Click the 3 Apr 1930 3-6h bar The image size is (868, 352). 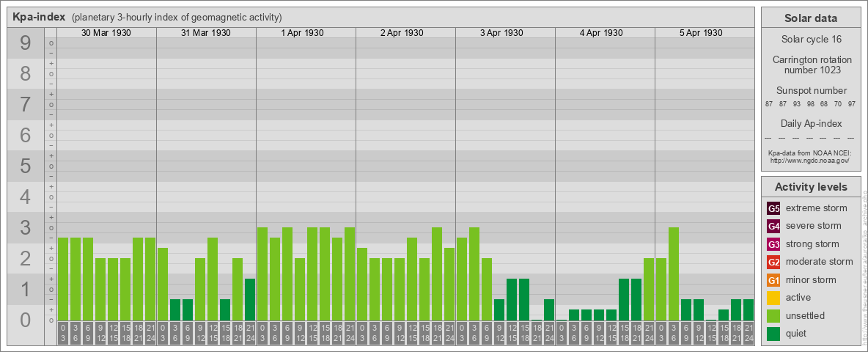(474, 274)
